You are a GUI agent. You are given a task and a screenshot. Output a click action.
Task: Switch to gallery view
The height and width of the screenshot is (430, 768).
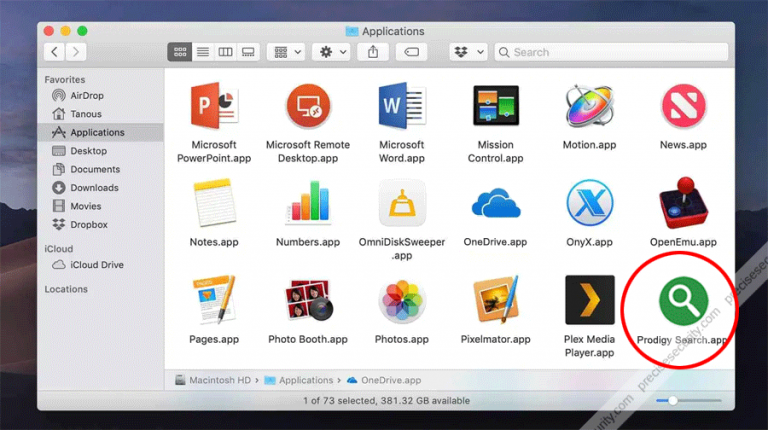point(248,52)
